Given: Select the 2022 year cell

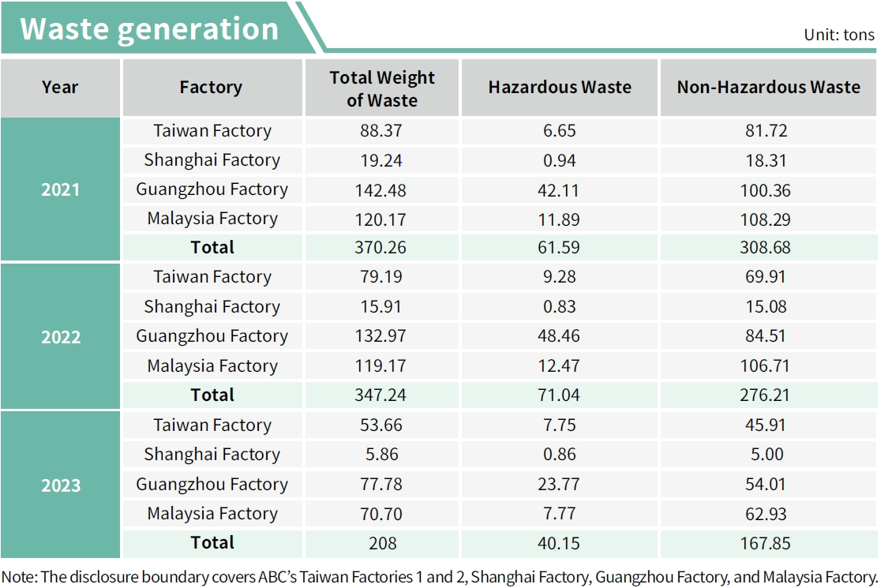Looking at the screenshot, I should [61, 336].
